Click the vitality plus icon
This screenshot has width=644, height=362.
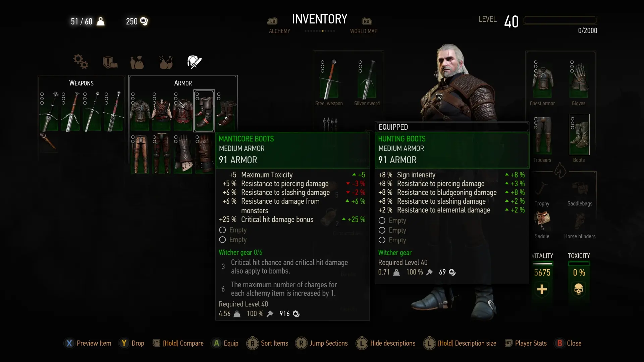(x=542, y=289)
